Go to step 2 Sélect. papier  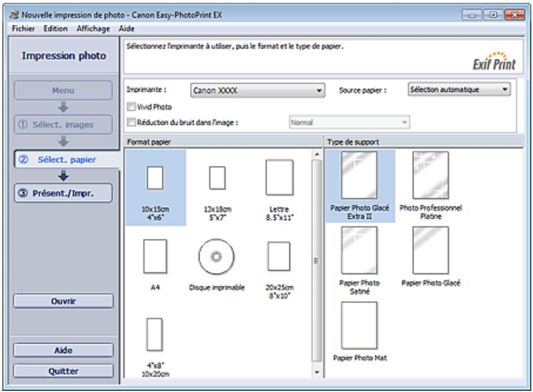[67, 160]
